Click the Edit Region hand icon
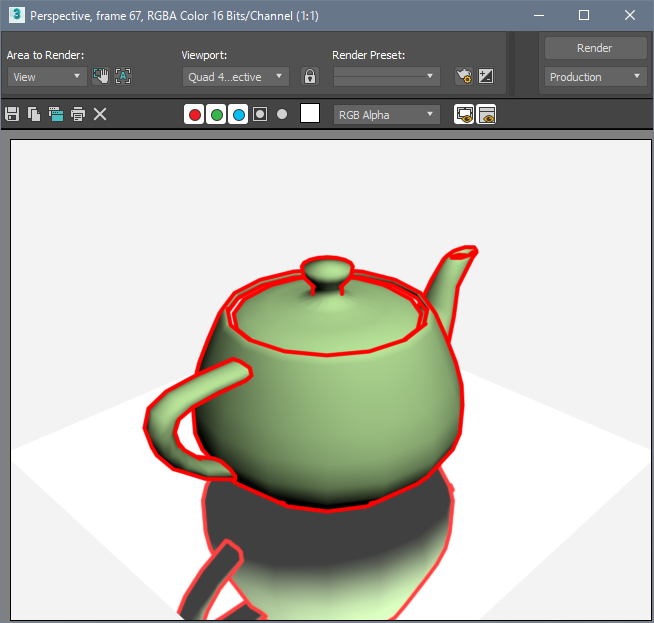The image size is (654, 623). pyautogui.click(x=101, y=76)
